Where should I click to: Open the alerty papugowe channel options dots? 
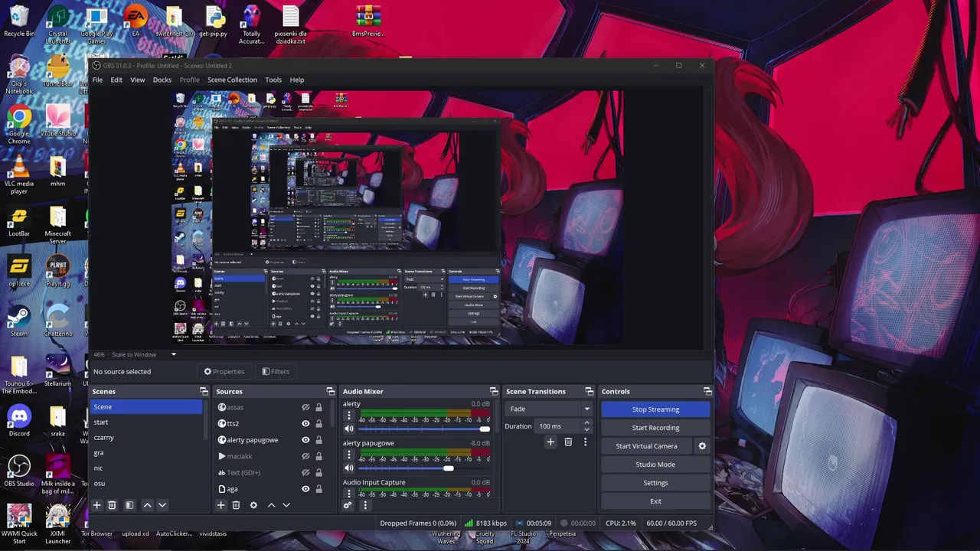(349, 455)
